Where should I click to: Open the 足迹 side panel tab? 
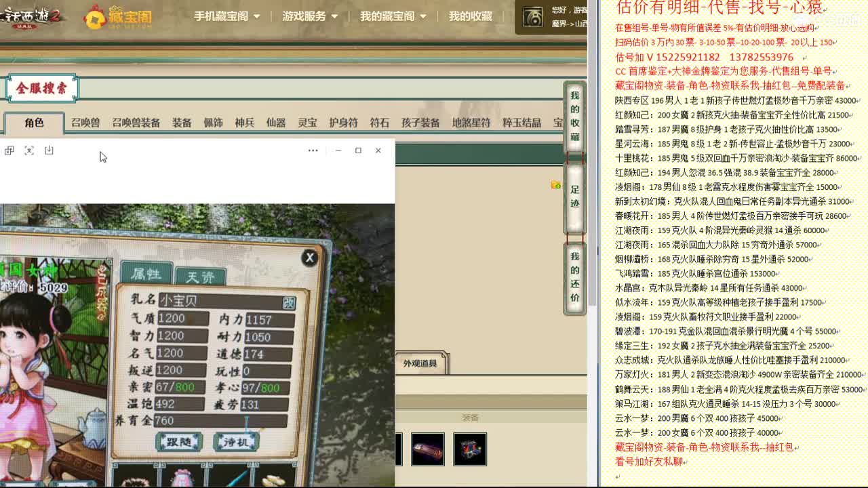[574, 197]
